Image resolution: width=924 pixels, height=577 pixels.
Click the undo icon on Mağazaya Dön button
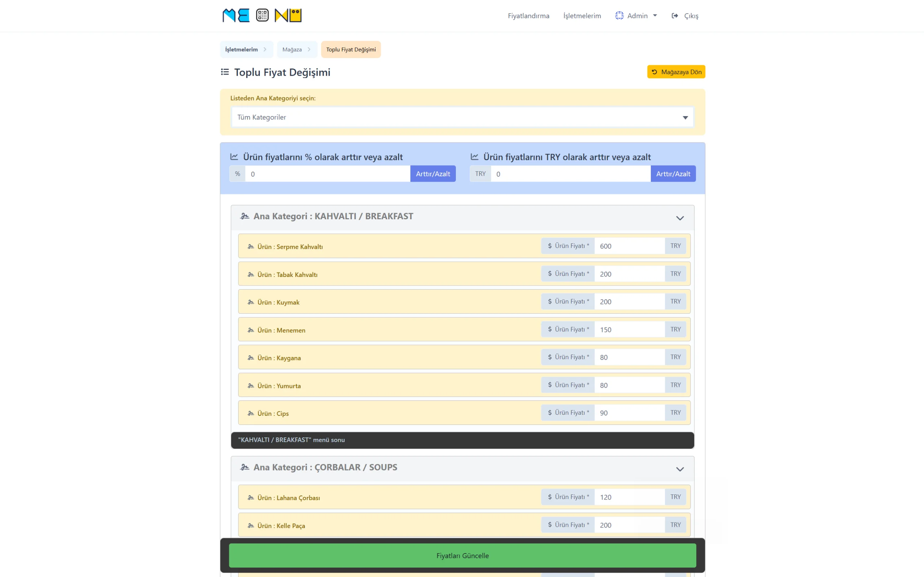654,72
